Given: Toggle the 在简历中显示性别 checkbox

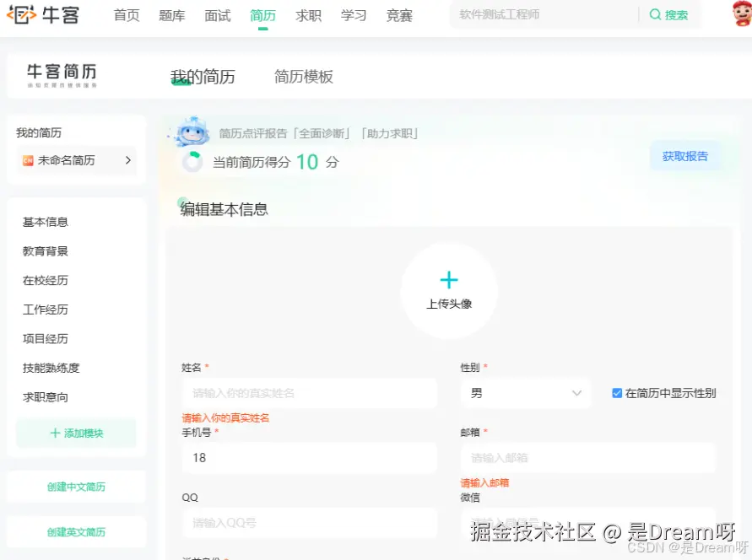Looking at the screenshot, I should [617, 391].
